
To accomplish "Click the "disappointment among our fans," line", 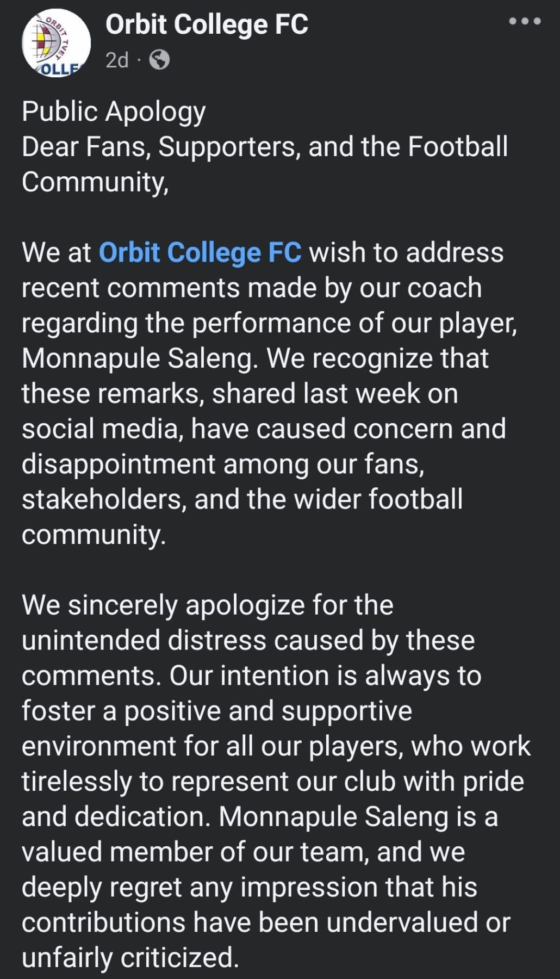I will point(222,464).
